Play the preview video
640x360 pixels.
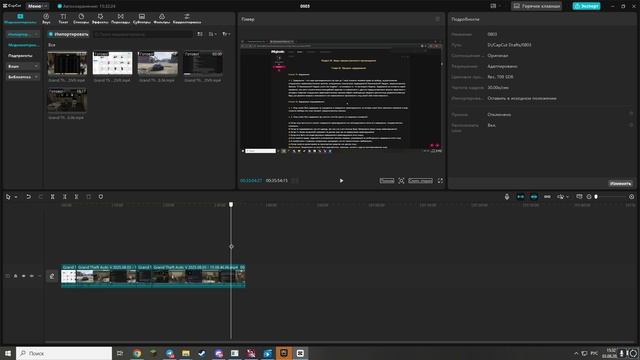[341, 181]
